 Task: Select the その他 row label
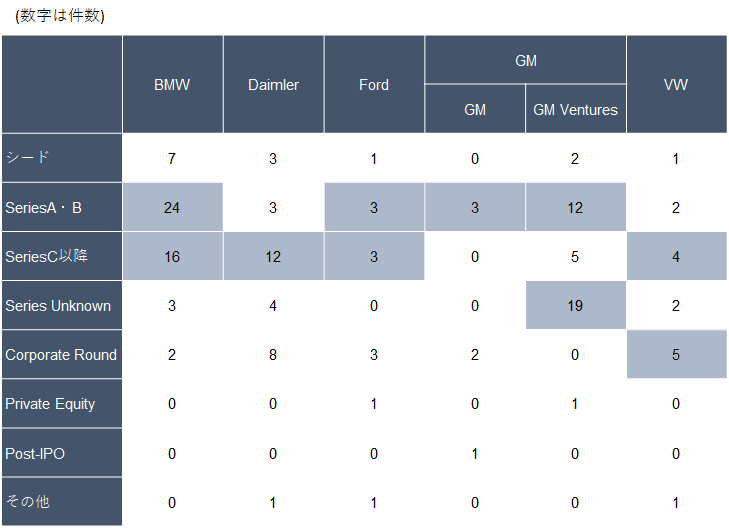point(62,502)
